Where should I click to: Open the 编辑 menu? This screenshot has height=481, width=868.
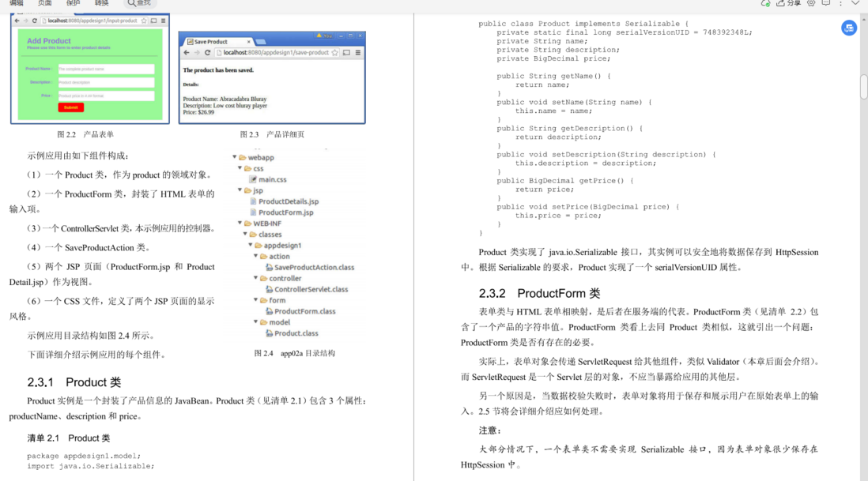(x=17, y=3)
